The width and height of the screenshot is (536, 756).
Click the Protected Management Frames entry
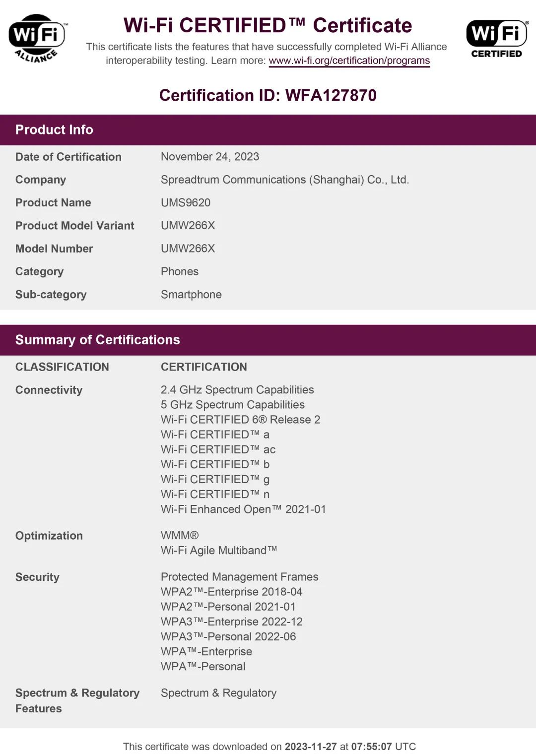(240, 577)
